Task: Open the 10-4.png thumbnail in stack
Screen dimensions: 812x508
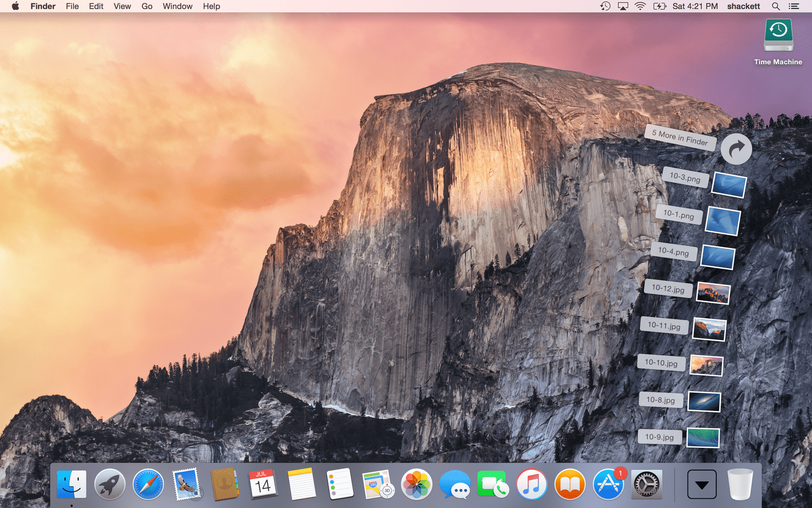Action: pyautogui.click(x=718, y=257)
